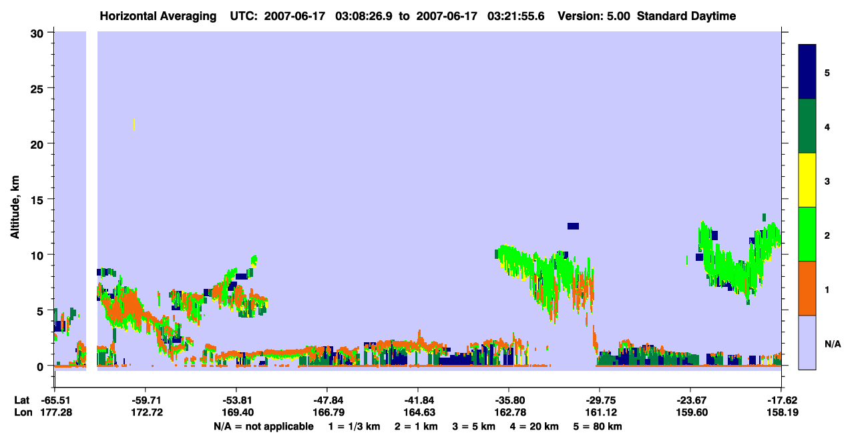Screen dimensions: 868x445
Task: Click latitude value '-65.51'
Action: [55, 400]
